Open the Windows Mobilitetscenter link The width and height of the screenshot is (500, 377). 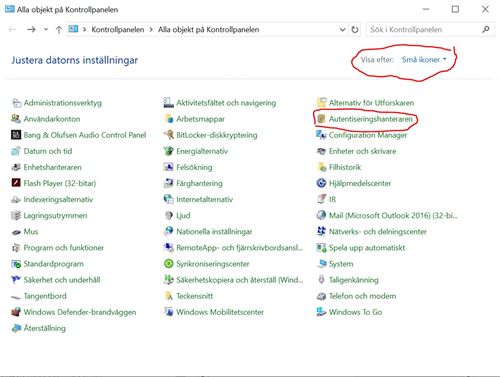[x=220, y=312]
